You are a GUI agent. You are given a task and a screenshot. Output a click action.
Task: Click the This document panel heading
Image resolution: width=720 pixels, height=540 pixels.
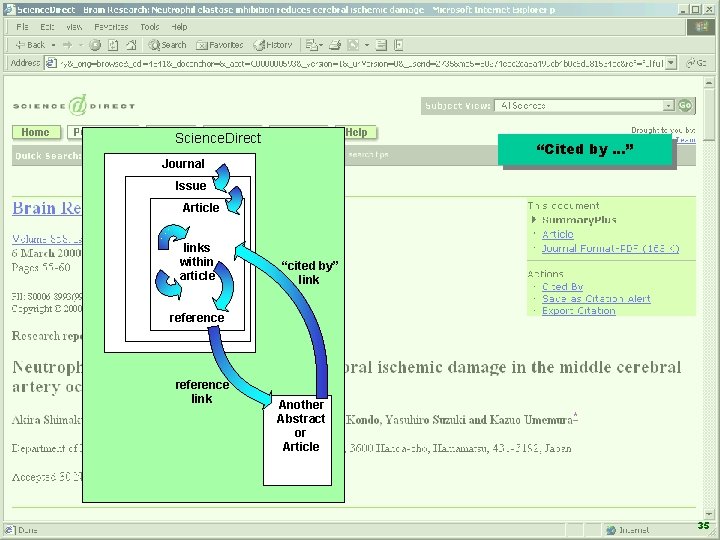pos(563,206)
